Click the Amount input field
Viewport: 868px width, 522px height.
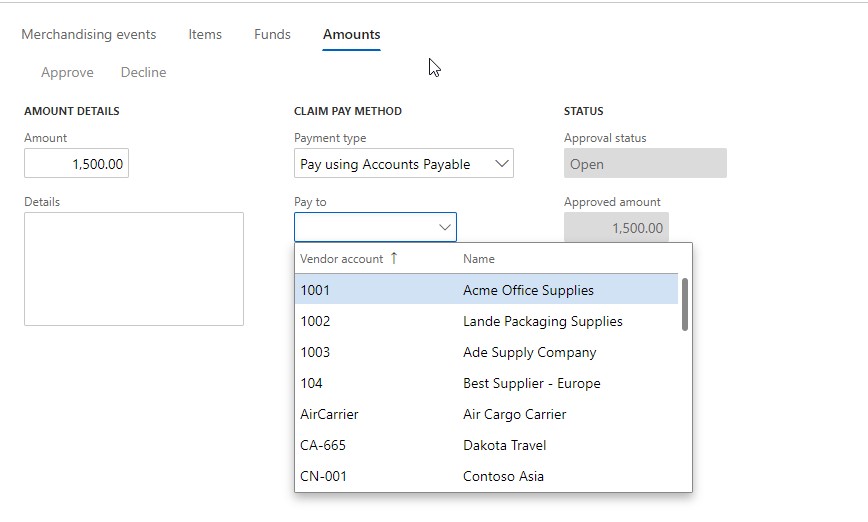pyautogui.click(x=77, y=164)
